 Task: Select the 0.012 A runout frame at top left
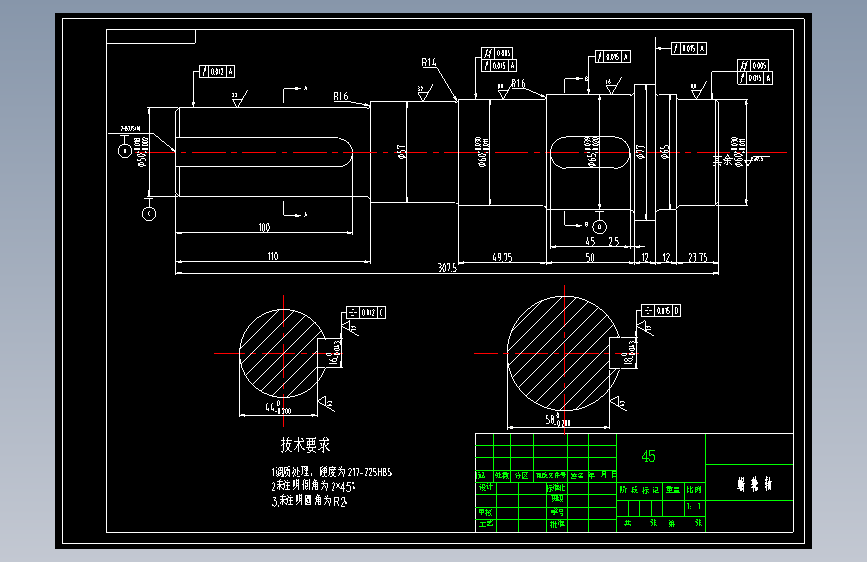point(217,71)
